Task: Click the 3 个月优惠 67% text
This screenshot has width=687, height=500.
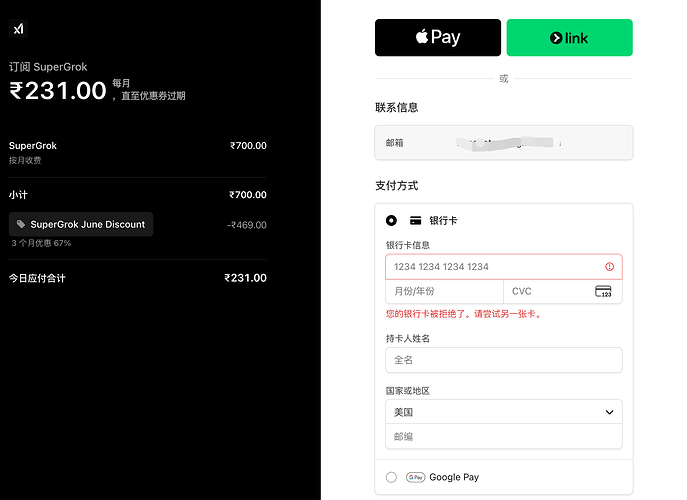Action: (41, 243)
